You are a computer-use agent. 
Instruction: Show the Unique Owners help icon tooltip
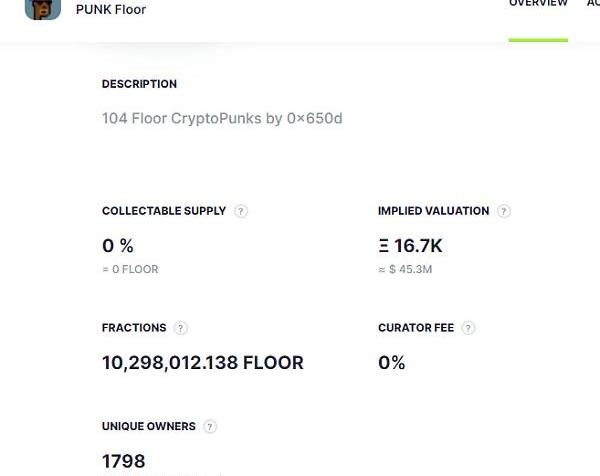pyautogui.click(x=210, y=427)
